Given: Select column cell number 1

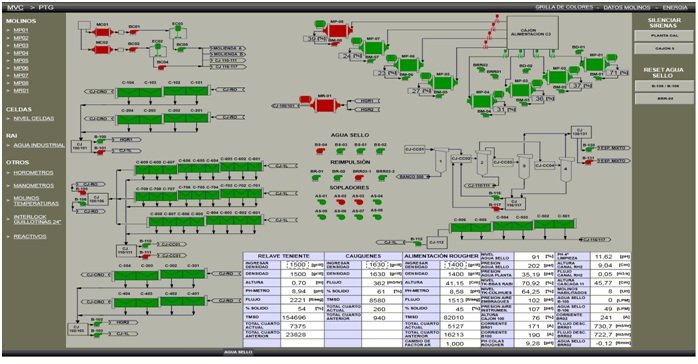Looking at the screenshot, I should [x=440, y=161].
